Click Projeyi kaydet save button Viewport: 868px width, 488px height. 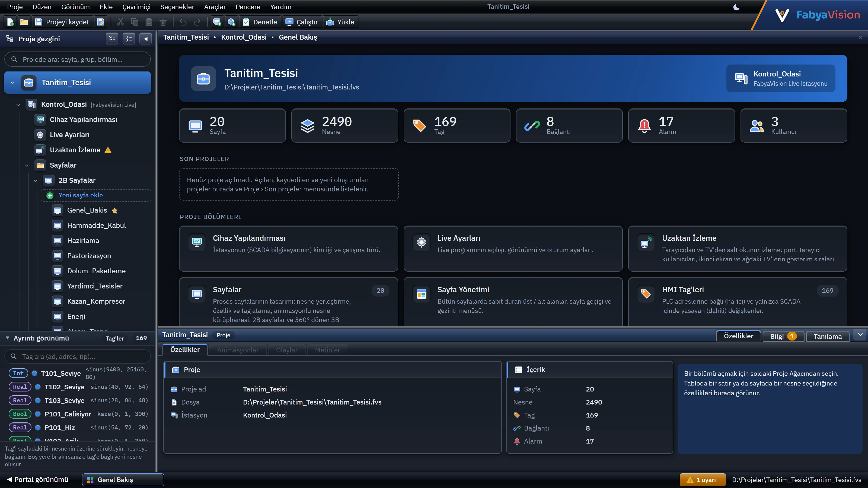click(x=62, y=22)
